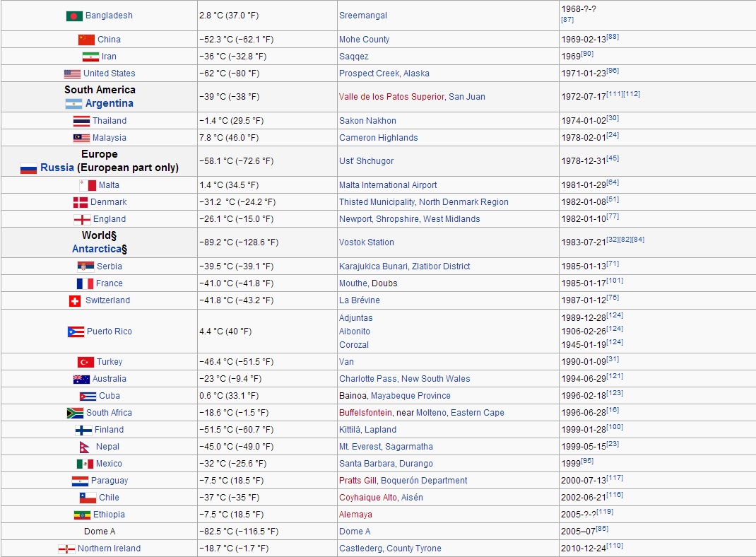Click the Turkey flag icon
This screenshot has height=557, width=756.
tap(85, 362)
